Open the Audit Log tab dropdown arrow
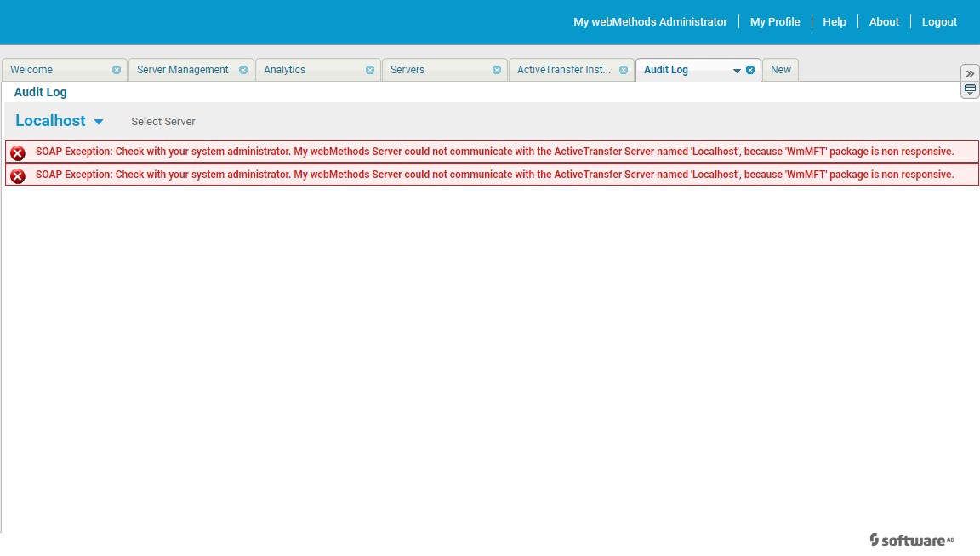 [737, 71]
